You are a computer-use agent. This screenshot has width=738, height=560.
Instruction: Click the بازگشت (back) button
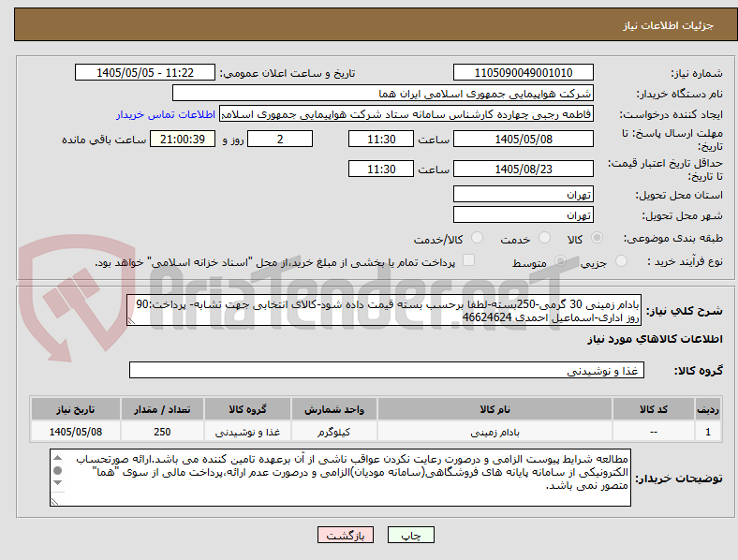click(346, 535)
